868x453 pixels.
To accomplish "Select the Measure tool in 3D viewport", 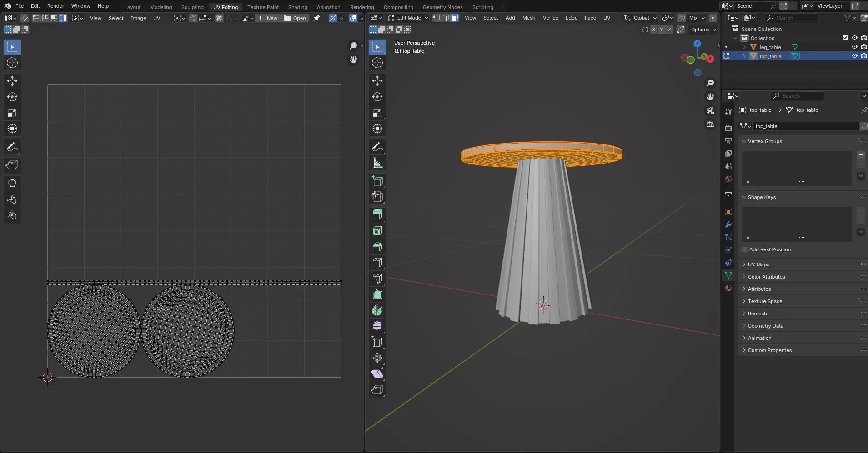I will click(x=377, y=163).
